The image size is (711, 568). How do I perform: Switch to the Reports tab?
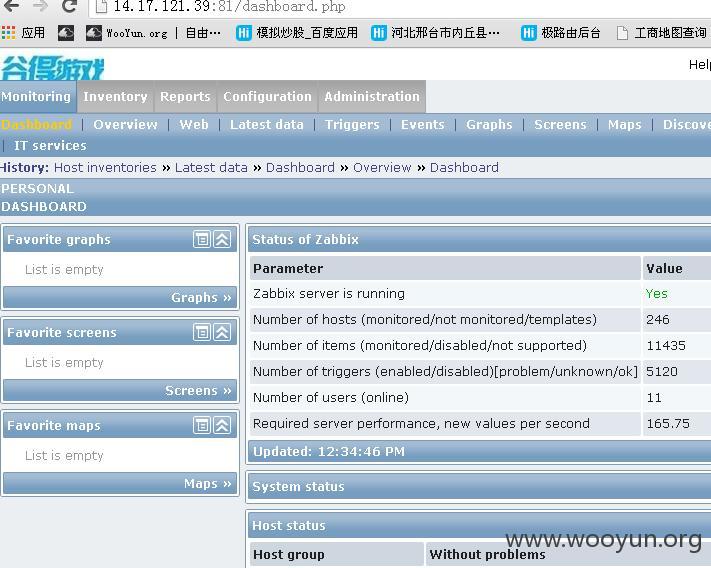click(185, 97)
